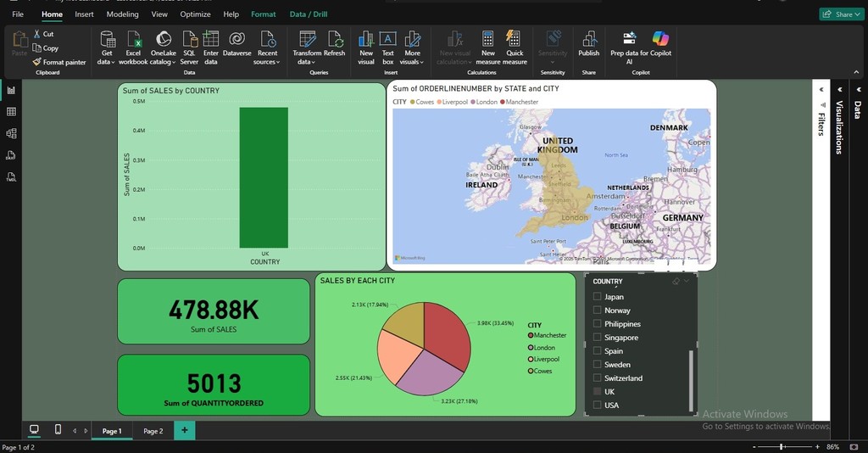Switch to Model view in left sidebar
Screen dimensions: 868x453
[11, 133]
